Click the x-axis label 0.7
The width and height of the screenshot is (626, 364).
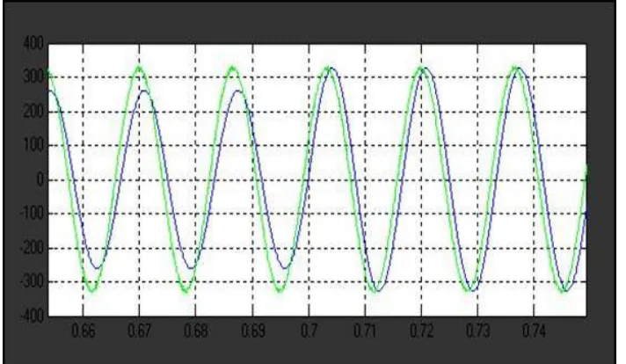[x=309, y=331]
